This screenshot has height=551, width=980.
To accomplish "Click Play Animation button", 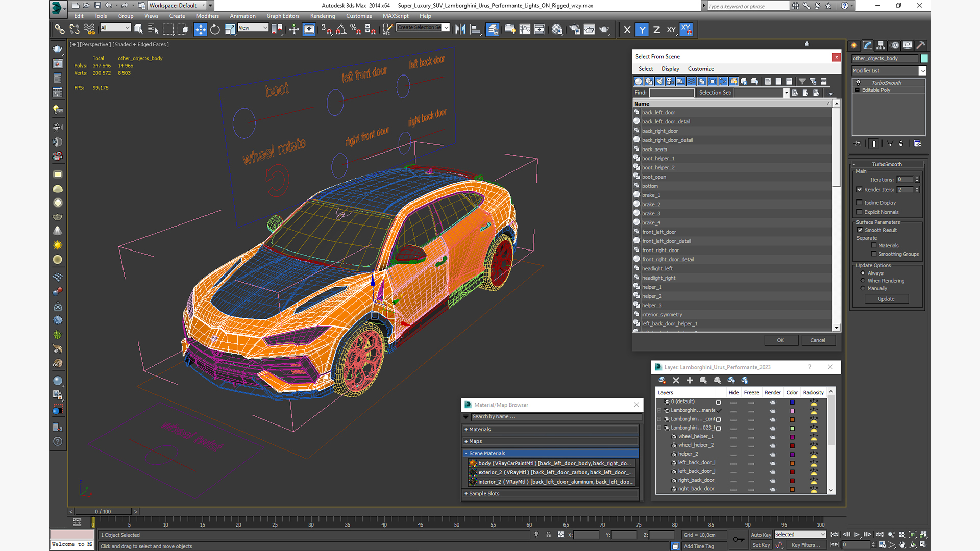I will (x=857, y=535).
